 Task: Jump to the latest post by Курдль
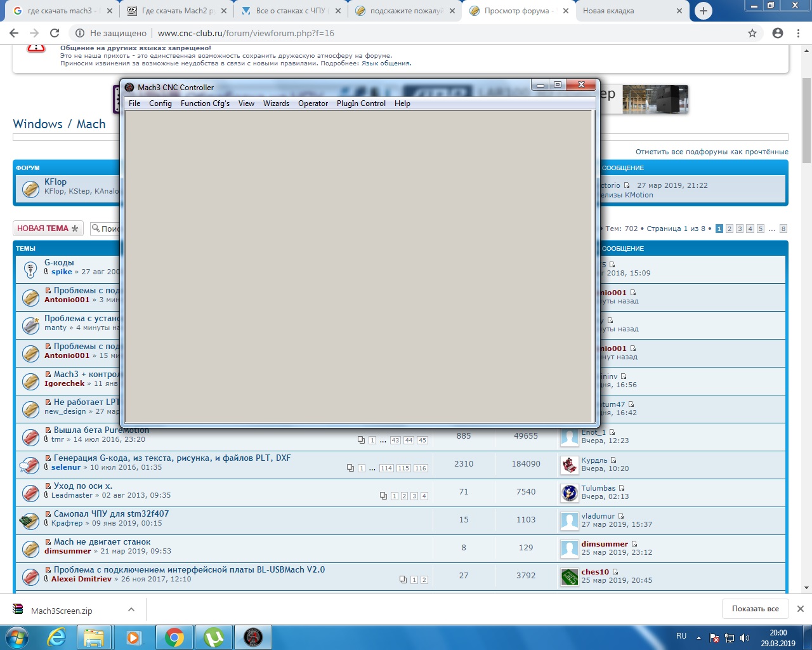pyautogui.click(x=613, y=460)
